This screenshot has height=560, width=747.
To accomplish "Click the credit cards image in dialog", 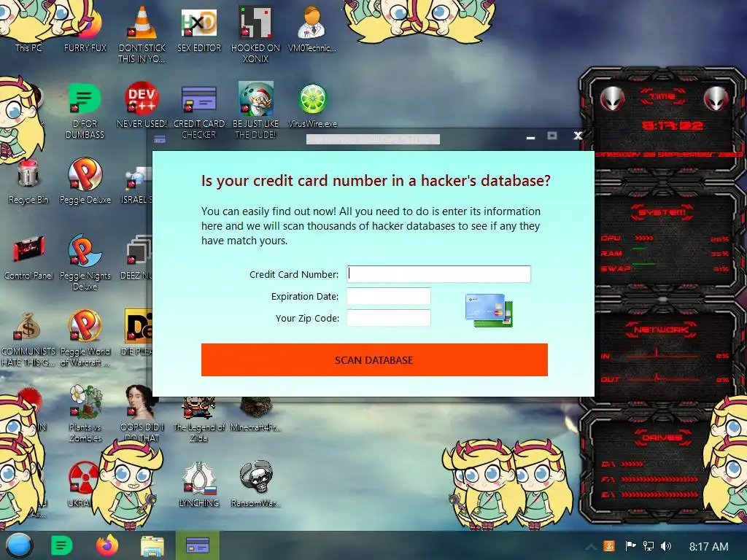I will [x=489, y=310].
